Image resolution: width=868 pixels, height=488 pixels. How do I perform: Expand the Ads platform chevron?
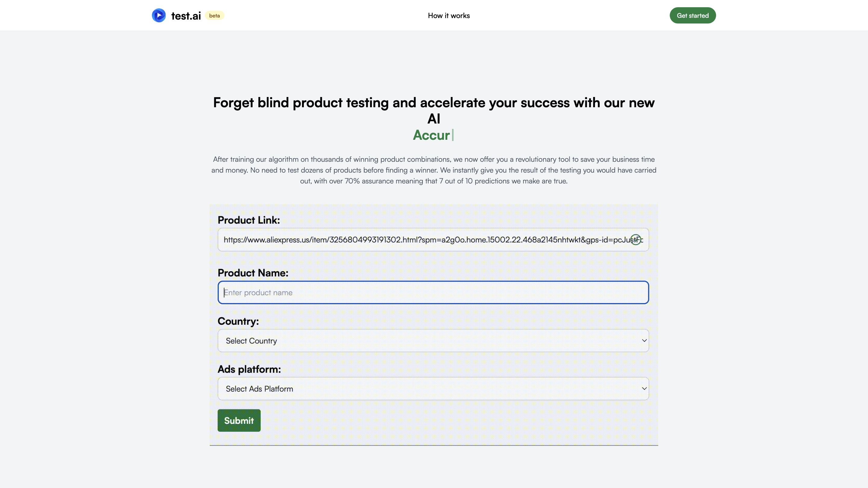click(x=644, y=388)
